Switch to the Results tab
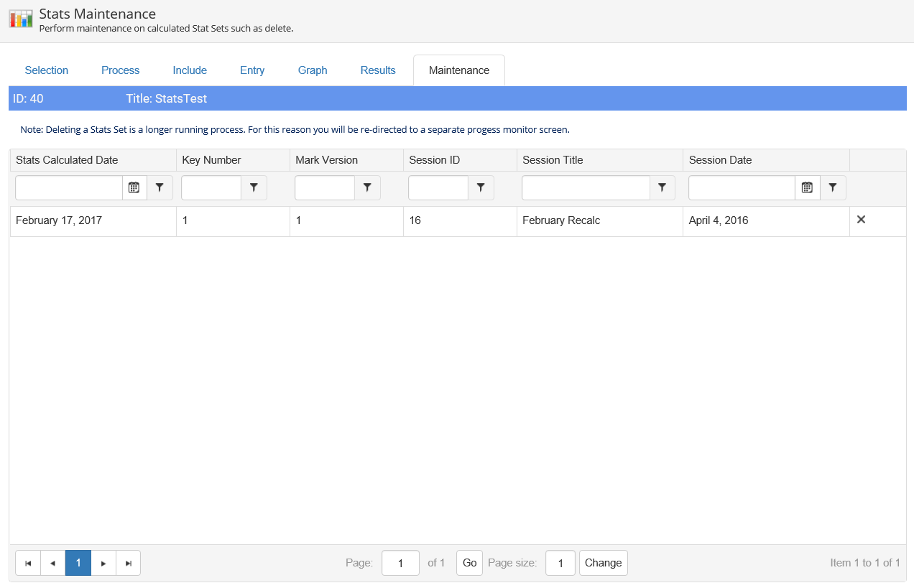The image size is (914, 588). (378, 70)
